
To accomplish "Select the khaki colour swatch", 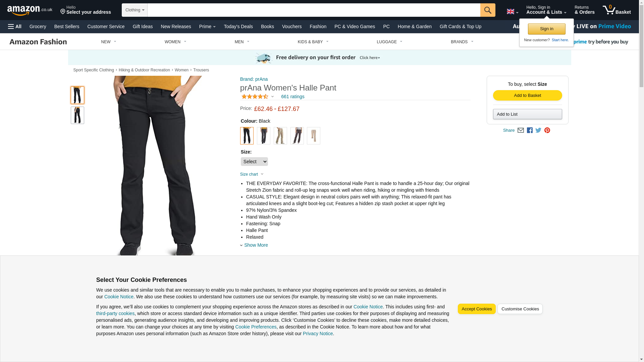I will click(x=280, y=136).
